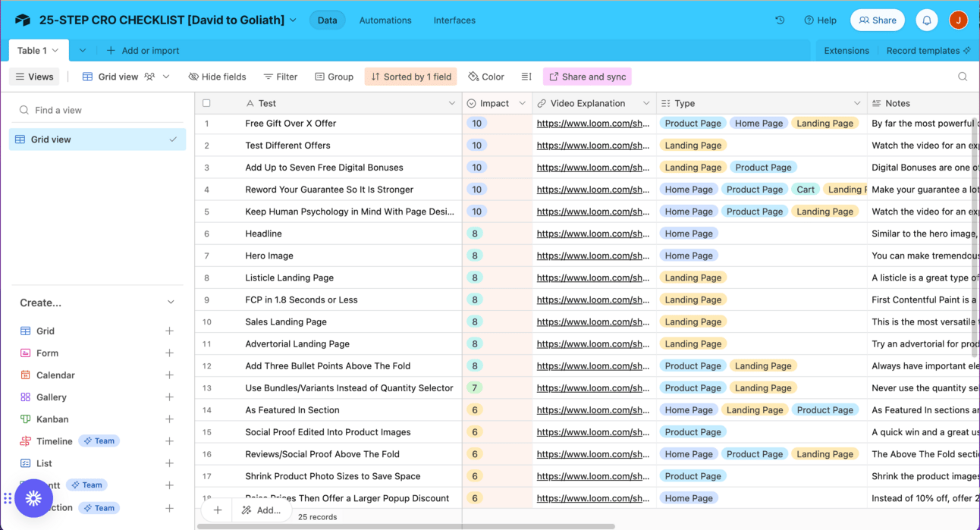
Task: Click the notifications bell icon
Action: coord(926,20)
